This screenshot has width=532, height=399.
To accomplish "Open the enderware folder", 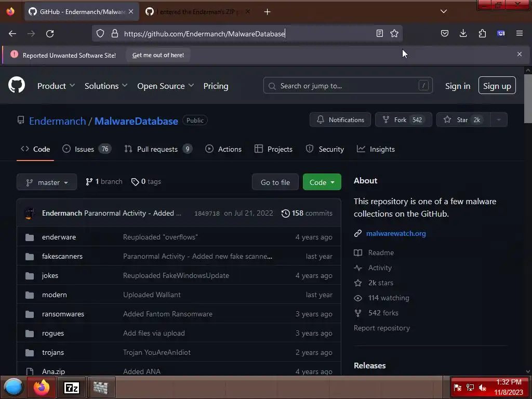I will coord(59,237).
